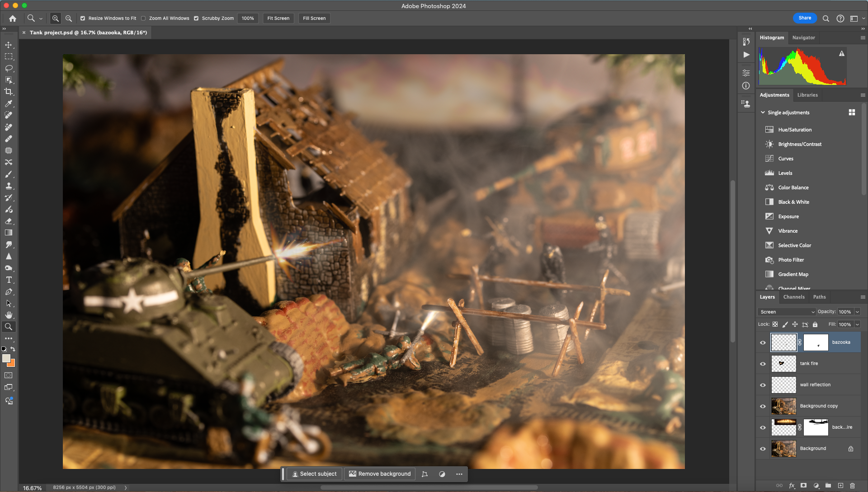Select the Rectangular Marquee tool

[x=9, y=56]
